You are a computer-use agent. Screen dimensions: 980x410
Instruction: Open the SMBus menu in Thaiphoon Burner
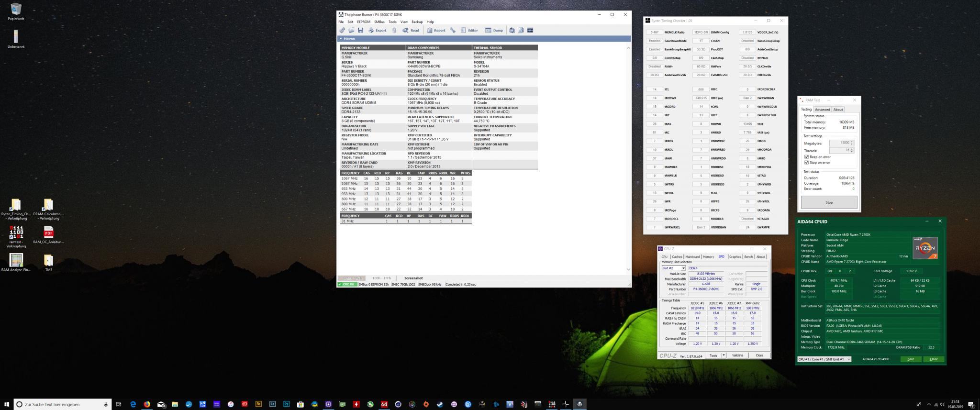pyautogui.click(x=379, y=22)
